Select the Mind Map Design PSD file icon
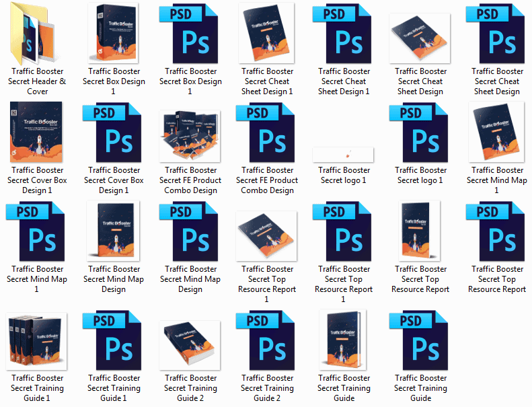The image size is (532, 407). pos(188,231)
